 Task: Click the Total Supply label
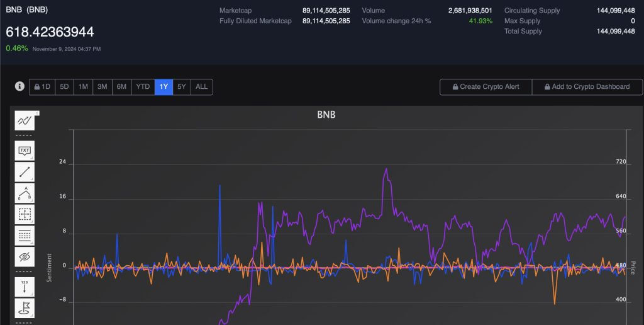point(523,31)
